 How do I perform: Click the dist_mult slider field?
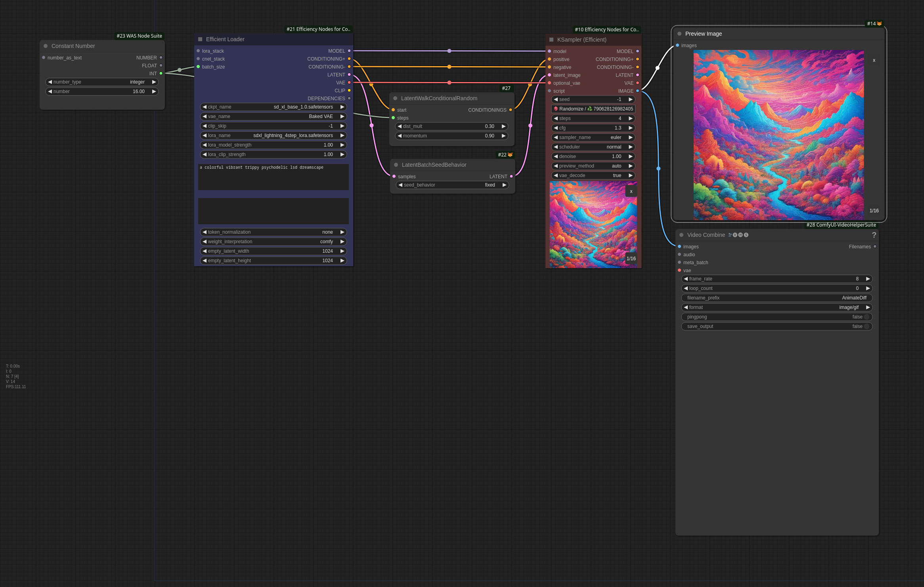point(451,126)
